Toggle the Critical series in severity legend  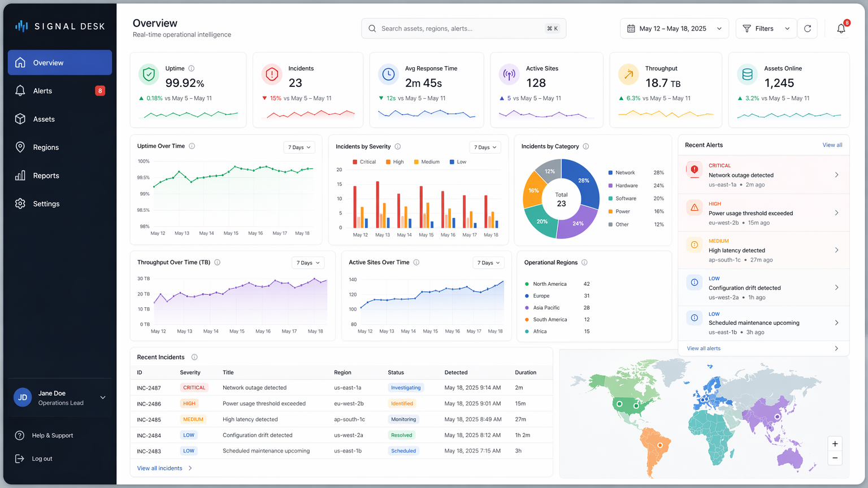[364, 162]
